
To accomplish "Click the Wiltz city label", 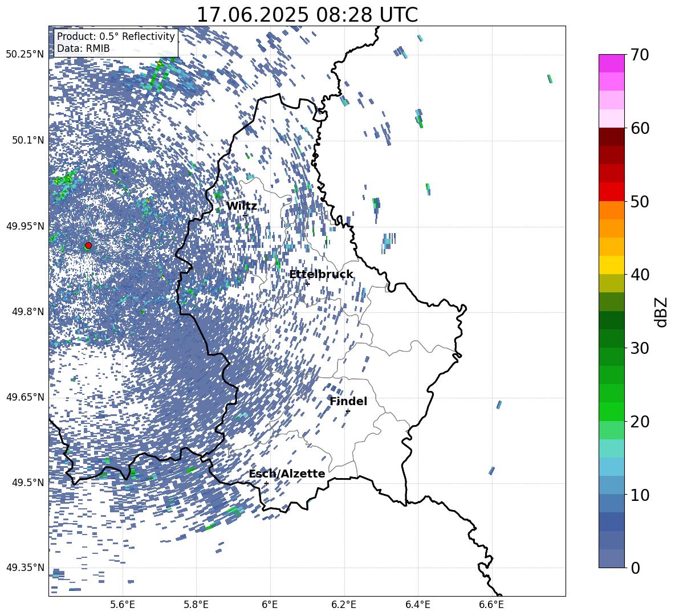I will tap(242, 206).
